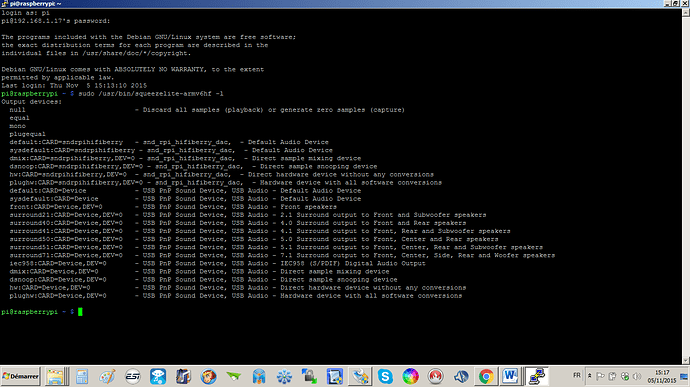Click the 'plugequal' device entry
The width and height of the screenshot is (690, 387).
click(27, 134)
